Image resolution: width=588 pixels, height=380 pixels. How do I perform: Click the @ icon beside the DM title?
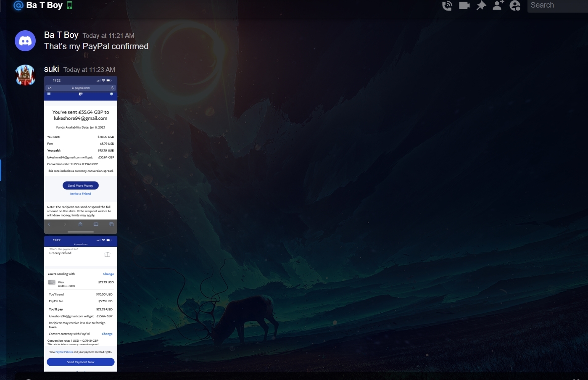[x=18, y=5]
